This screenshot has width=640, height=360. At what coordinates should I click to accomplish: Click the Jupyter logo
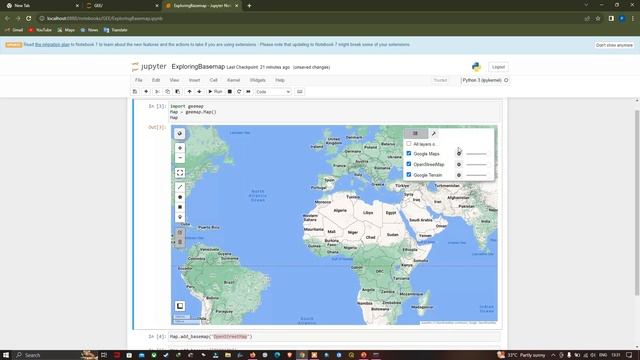[x=149, y=67]
